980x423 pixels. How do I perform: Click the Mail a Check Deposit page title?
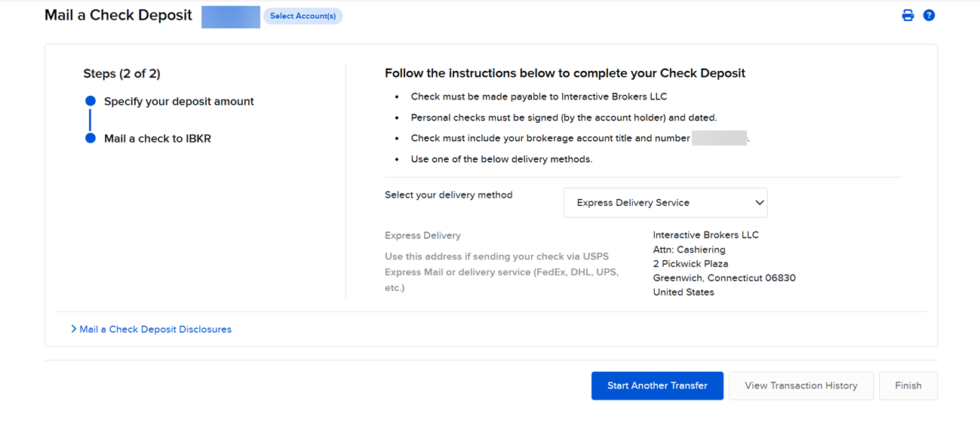[118, 15]
